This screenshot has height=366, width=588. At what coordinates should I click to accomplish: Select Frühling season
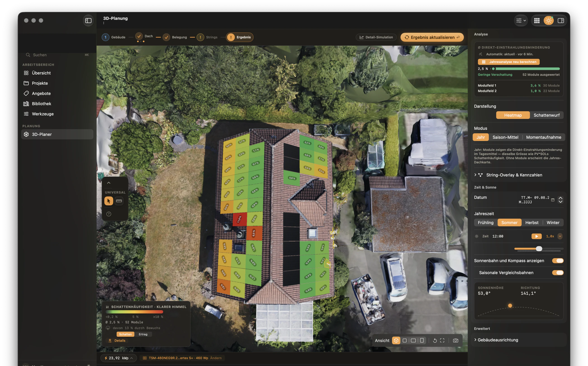[x=486, y=223]
